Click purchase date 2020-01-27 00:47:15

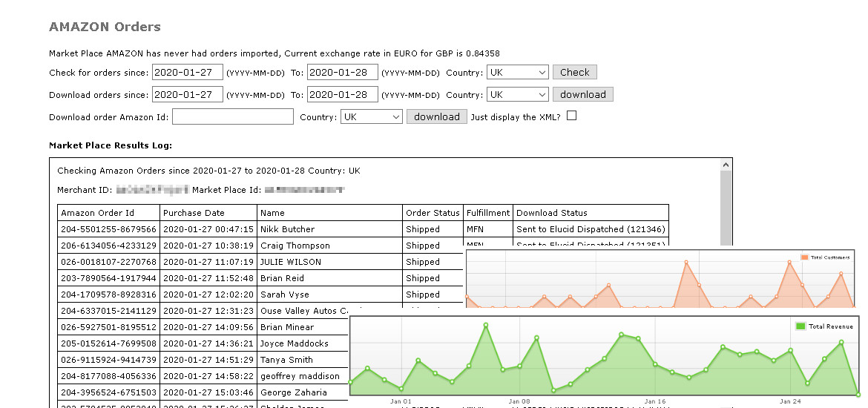pyautogui.click(x=208, y=229)
